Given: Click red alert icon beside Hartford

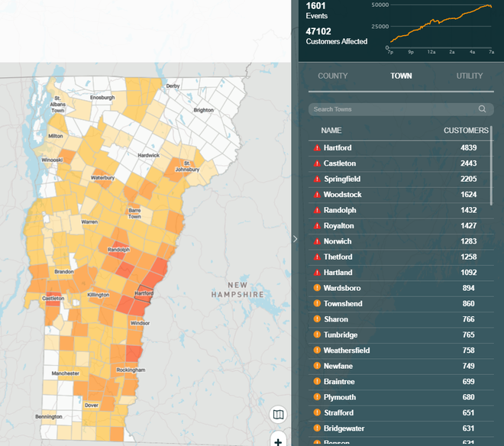Looking at the screenshot, I should [x=317, y=148].
